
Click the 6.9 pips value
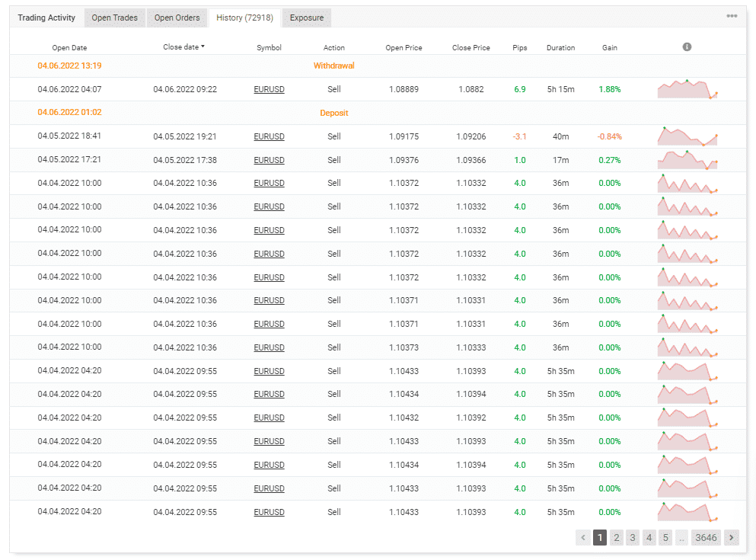coord(520,89)
